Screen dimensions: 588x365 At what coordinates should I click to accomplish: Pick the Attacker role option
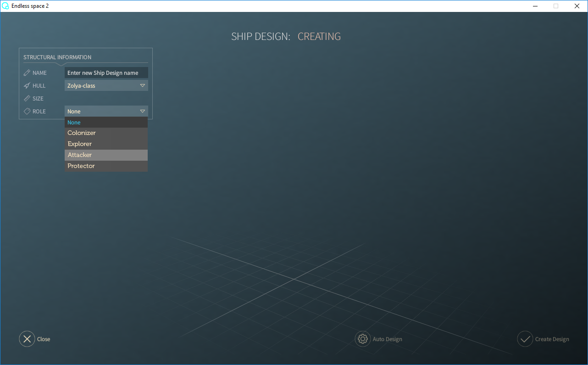106,155
